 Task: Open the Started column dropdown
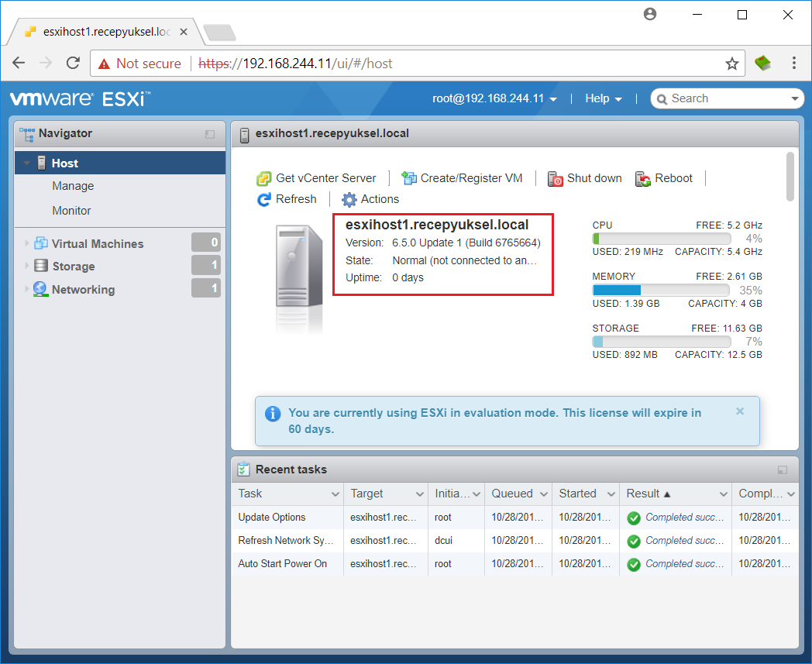tap(611, 494)
